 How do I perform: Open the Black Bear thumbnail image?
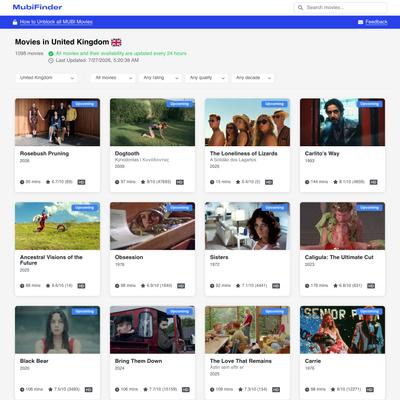(x=57, y=330)
